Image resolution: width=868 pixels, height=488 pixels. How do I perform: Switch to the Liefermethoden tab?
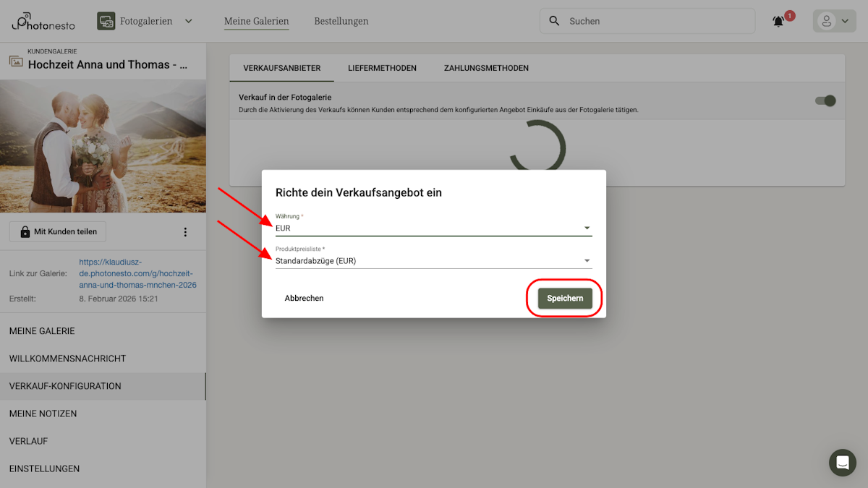[382, 68]
